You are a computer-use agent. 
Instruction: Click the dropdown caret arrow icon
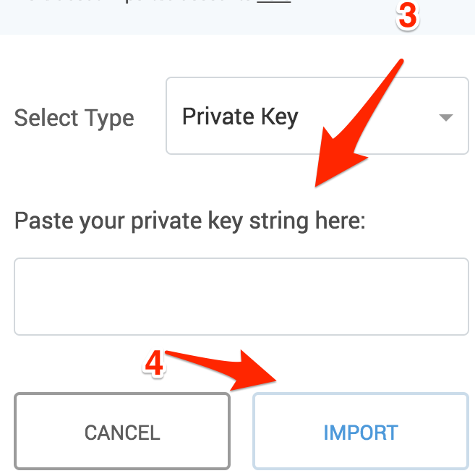point(446,118)
